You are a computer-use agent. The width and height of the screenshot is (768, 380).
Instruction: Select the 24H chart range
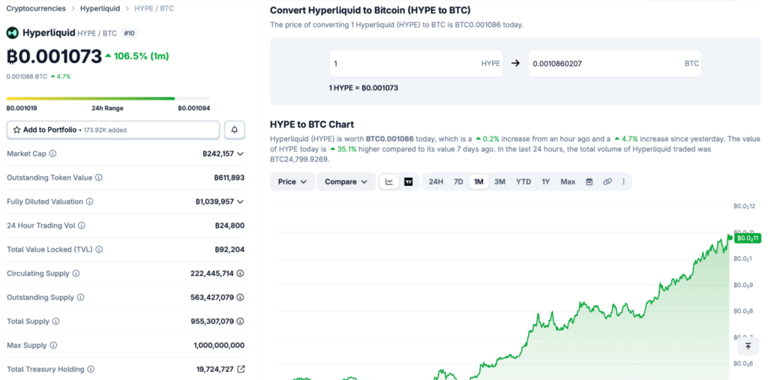pyautogui.click(x=436, y=182)
